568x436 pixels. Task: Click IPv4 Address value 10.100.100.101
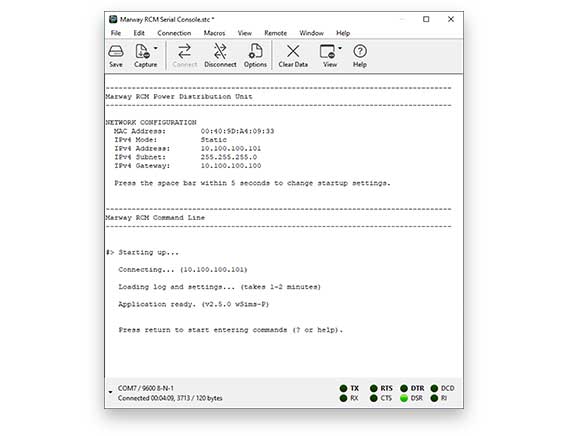point(231,148)
